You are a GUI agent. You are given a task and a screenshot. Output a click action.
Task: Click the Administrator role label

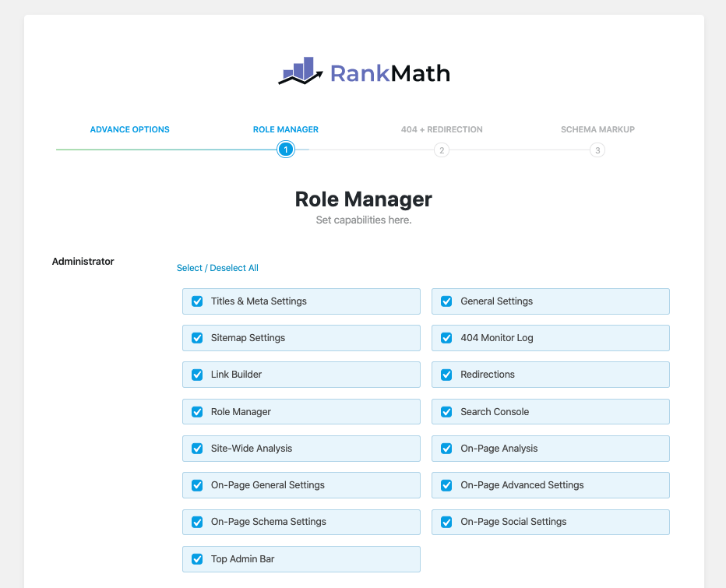tap(83, 262)
